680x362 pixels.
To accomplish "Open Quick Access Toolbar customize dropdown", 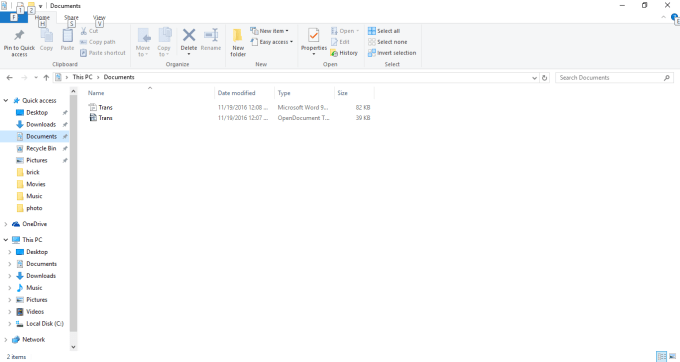I will point(40,6).
